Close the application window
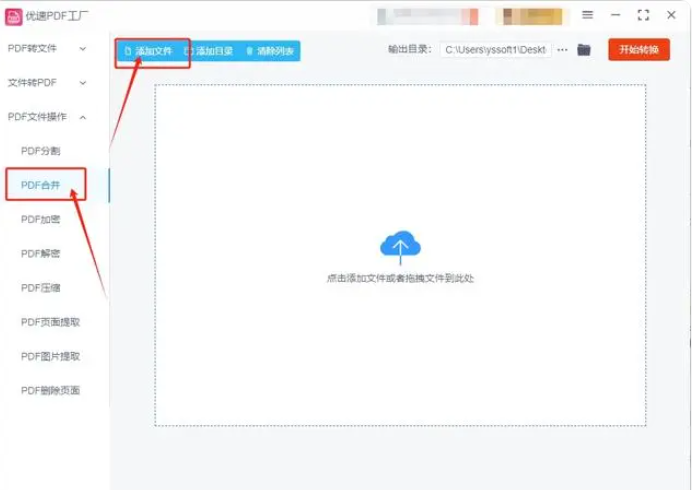 (671, 15)
